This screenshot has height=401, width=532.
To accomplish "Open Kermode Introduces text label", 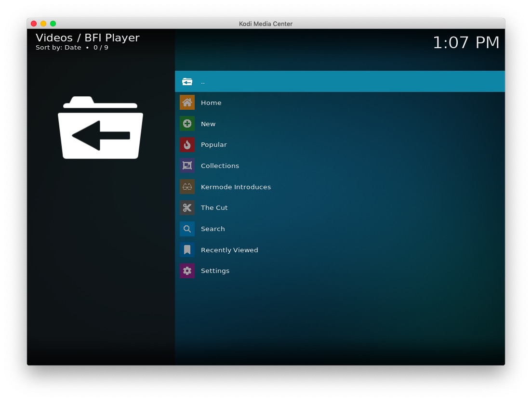I will tap(236, 187).
